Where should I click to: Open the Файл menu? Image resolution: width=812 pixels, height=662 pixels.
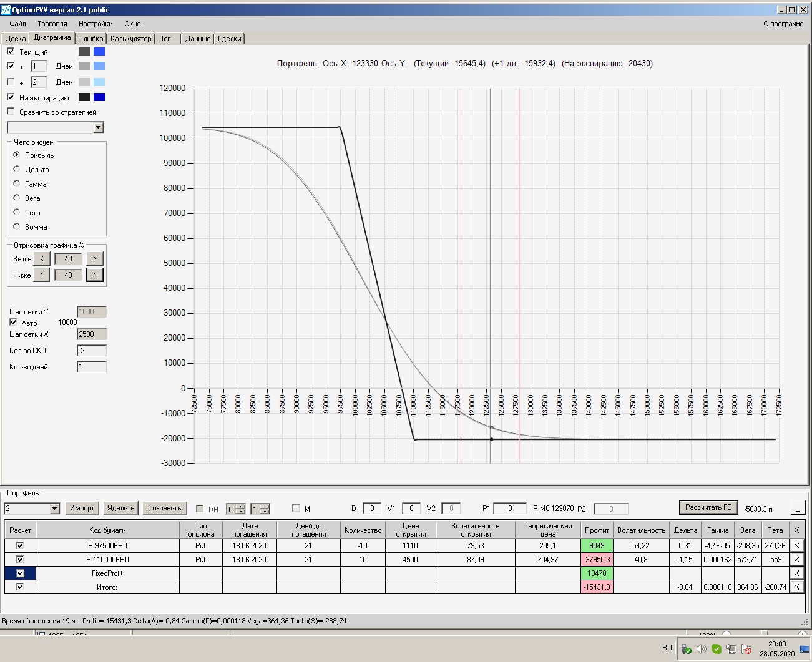(x=18, y=24)
